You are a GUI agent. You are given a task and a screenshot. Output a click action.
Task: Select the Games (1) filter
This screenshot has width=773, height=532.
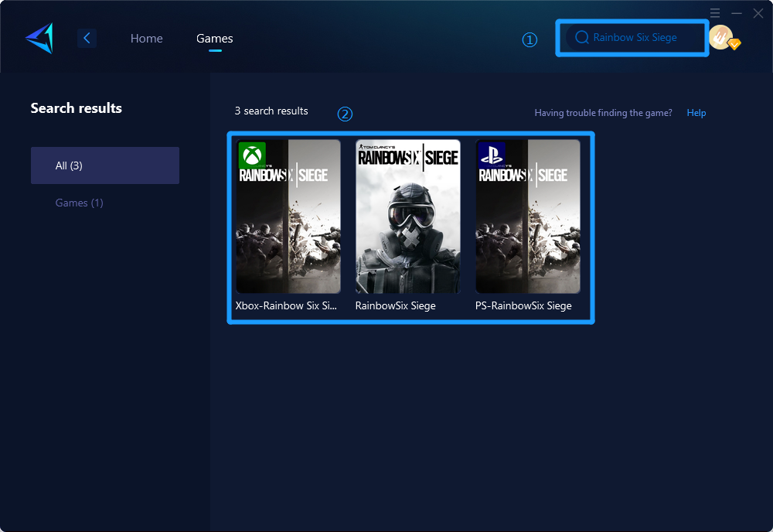pos(79,203)
